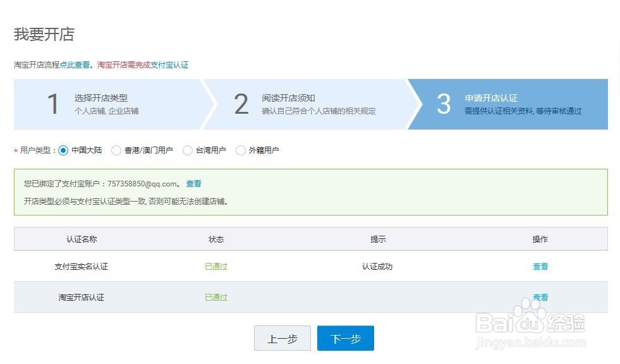
Task: Click 查看 in the 支付宝实名认证 row
Action: coord(540,267)
